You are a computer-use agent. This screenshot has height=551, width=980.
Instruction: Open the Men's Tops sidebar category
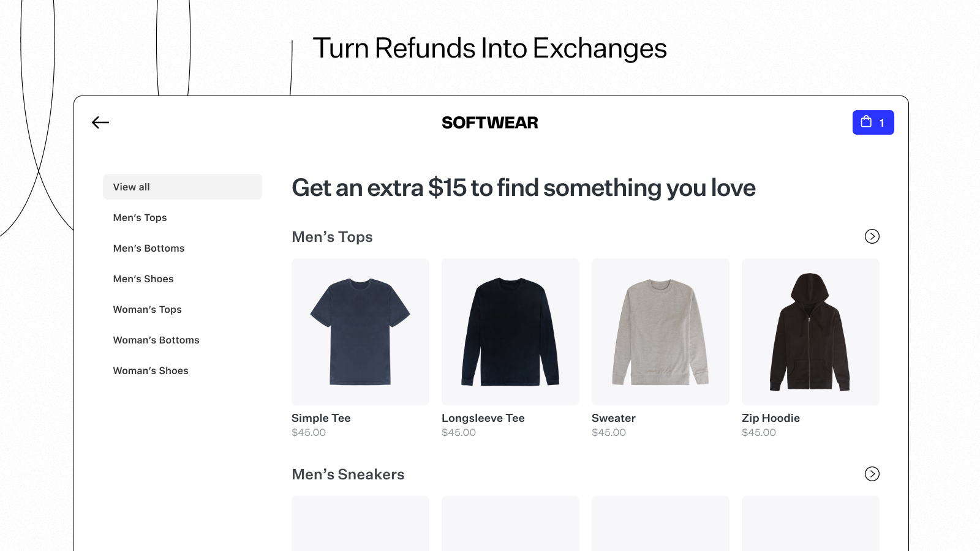140,217
